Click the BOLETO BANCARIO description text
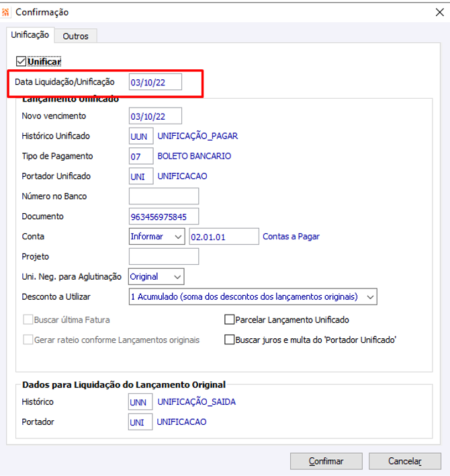Image resolution: width=450 pixels, height=476 pixels. point(194,156)
